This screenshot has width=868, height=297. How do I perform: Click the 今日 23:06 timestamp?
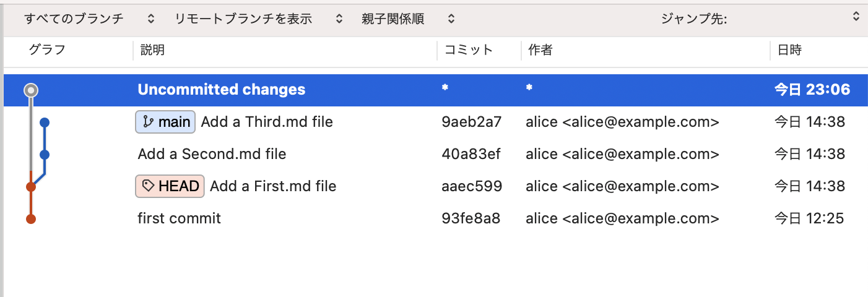click(x=812, y=90)
